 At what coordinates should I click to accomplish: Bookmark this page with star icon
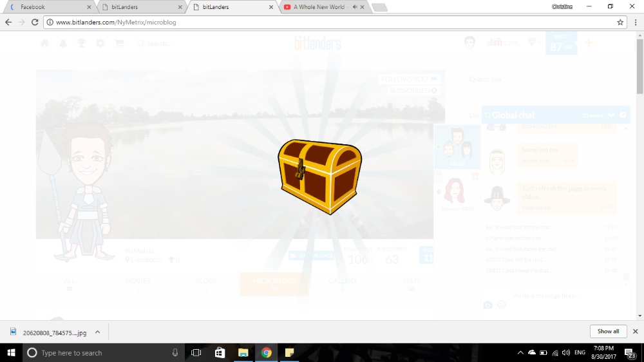tap(620, 22)
